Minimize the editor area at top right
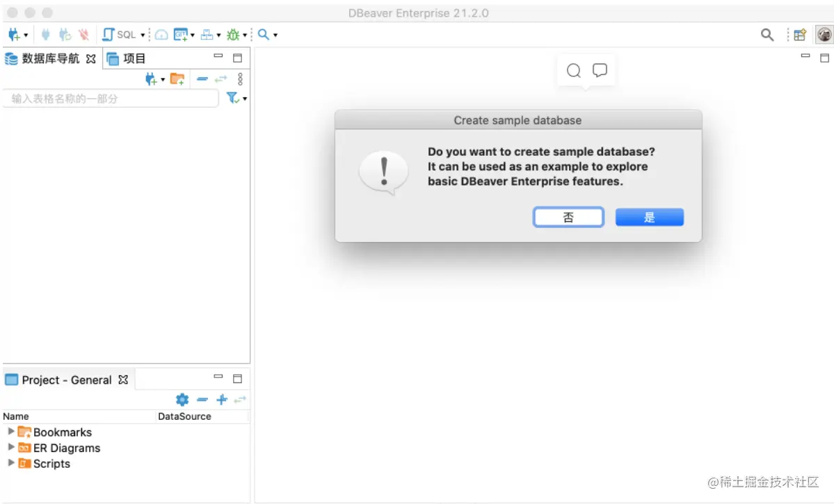This screenshot has width=834, height=504. coord(805,56)
